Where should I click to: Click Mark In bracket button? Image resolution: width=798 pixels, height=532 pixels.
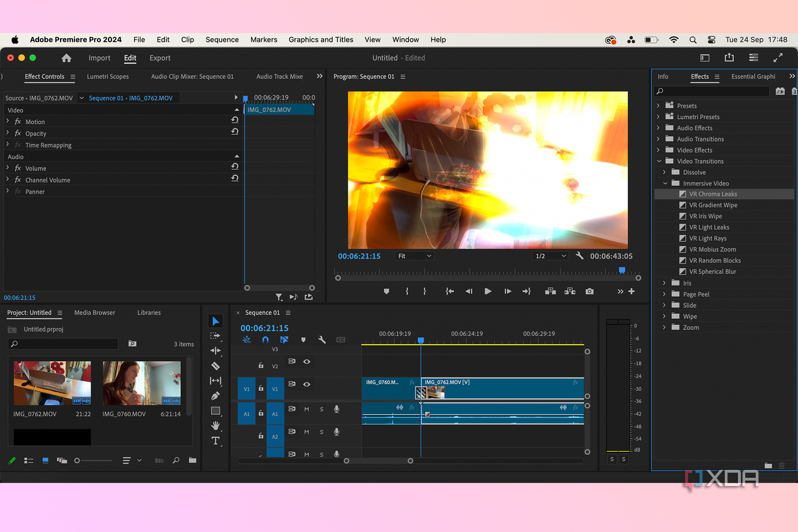tap(407, 291)
